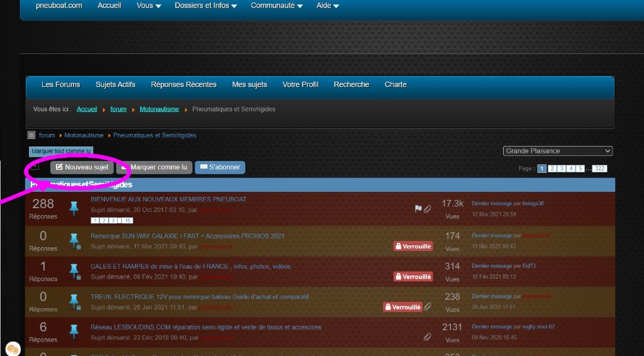Click the flag icon on the BIENVENUE topic row
The image size is (644, 356).
[x=418, y=209]
